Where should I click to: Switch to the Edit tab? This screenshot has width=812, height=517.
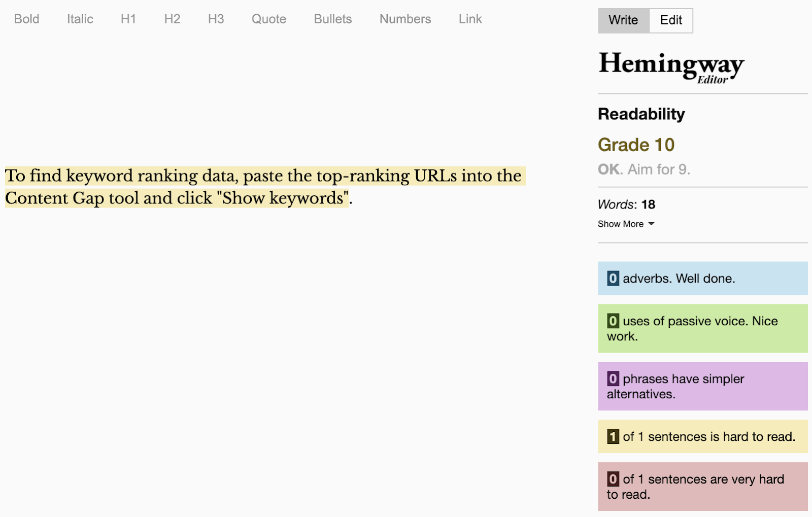(x=671, y=20)
